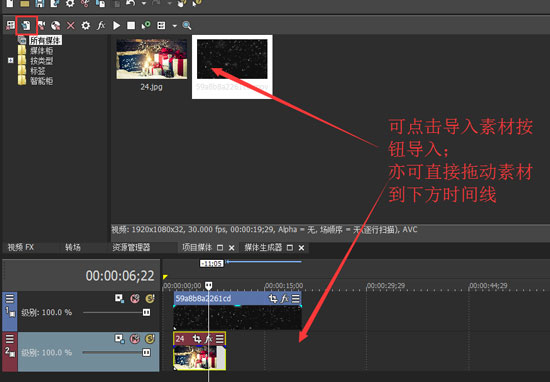Click track 1 level slider handle
550x382 pixels.
[x=147, y=312]
